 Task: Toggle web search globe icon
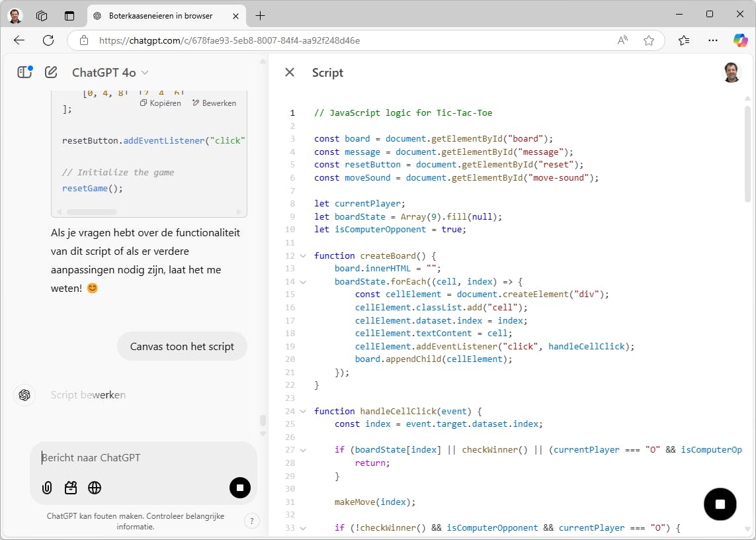tap(95, 488)
